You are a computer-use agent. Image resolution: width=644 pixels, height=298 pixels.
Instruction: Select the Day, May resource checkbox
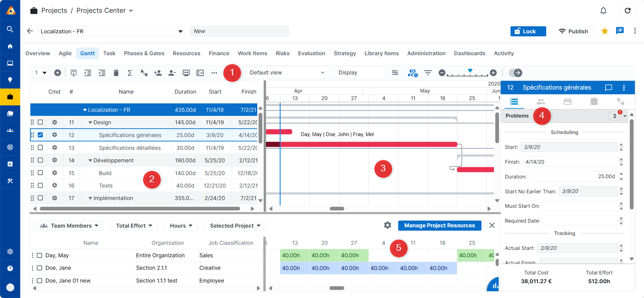tap(39, 255)
